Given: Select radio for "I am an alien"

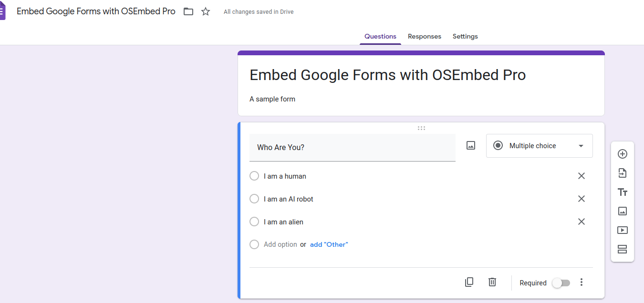Looking at the screenshot, I should tap(254, 222).
